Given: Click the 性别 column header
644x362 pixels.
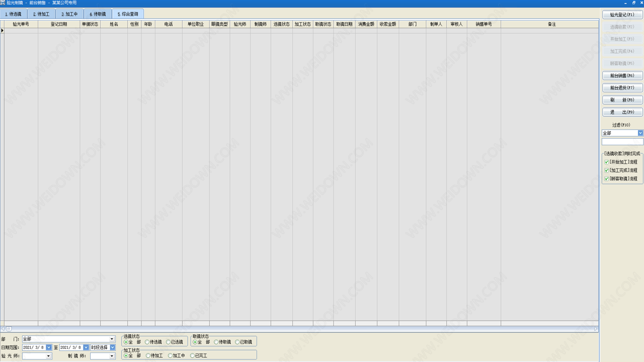Looking at the screenshot, I should (134, 24).
